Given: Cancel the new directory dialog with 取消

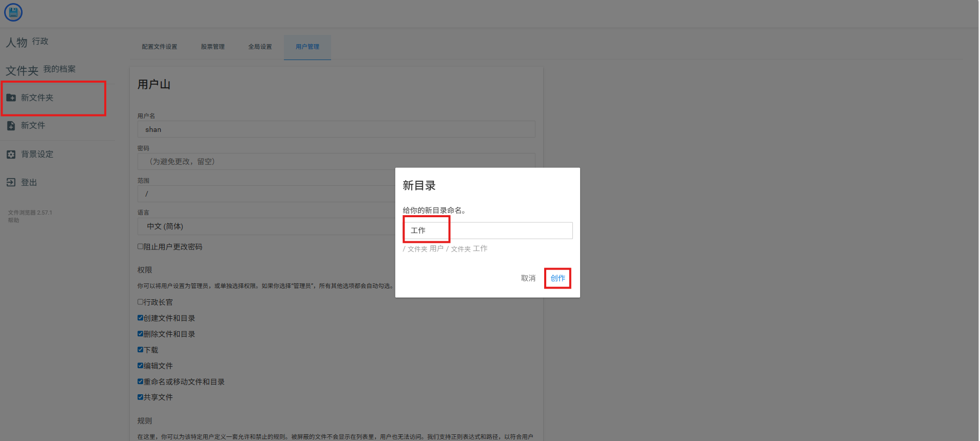Looking at the screenshot, I should 528,278.
